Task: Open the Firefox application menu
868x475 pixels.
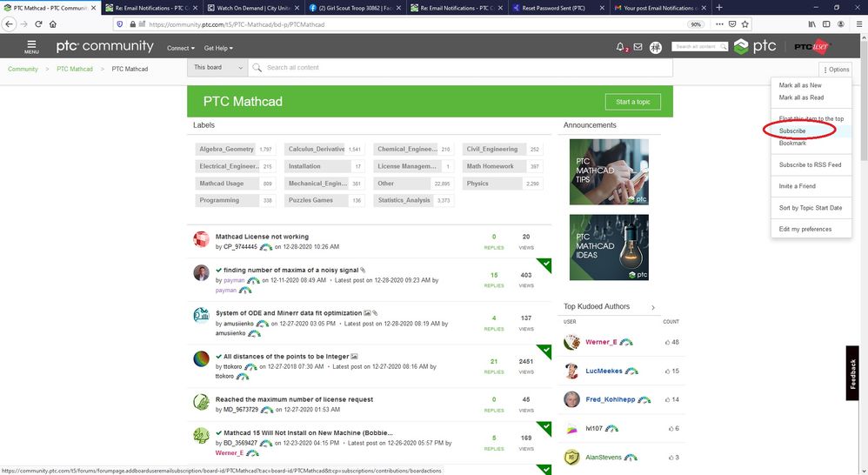Action: click(859, 23)
